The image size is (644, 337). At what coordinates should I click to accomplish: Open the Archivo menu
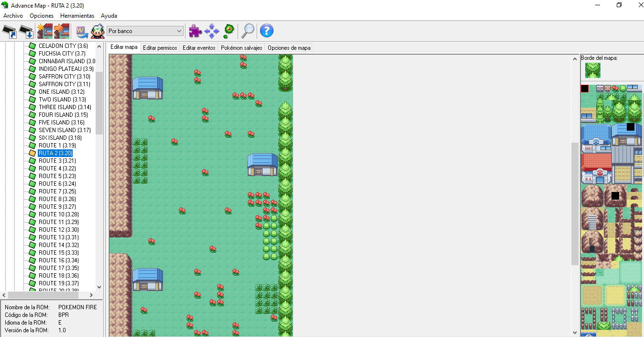pos(13,16)
